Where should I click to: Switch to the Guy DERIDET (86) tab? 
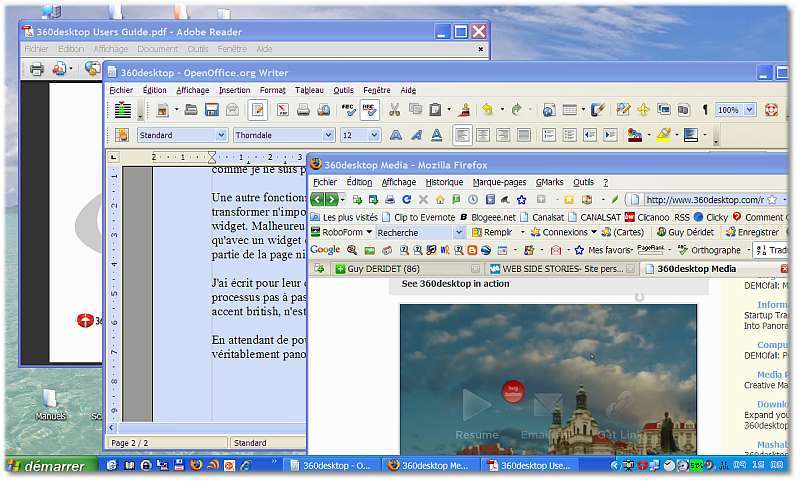pos(407,269)
